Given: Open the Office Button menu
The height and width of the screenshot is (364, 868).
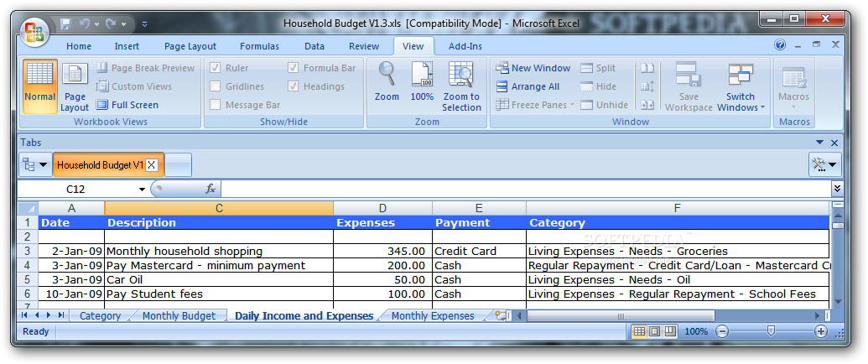Looking at the screenshot, I should pos(34,30).
